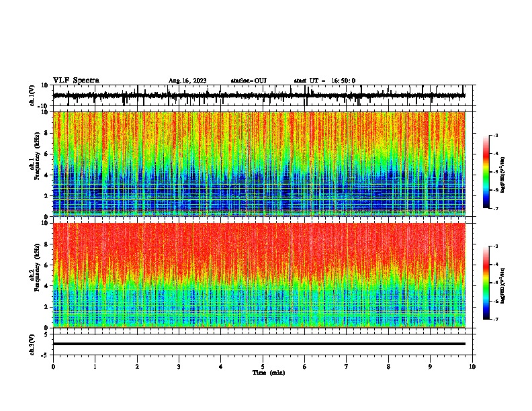Click the ch.1 colorbar log(PSD) unit label
532x411 pixels.
(503, 175)
